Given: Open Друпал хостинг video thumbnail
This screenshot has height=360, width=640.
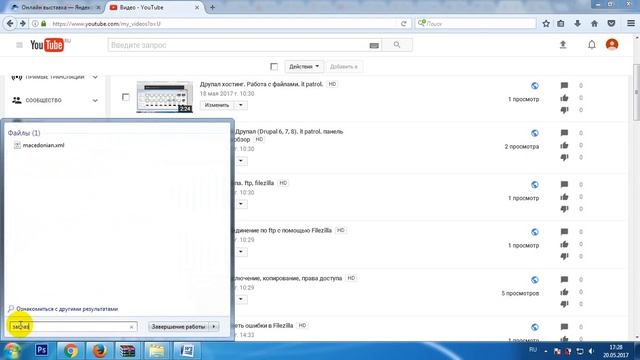Looking at the screenshot, I should [x=164, y=97].
